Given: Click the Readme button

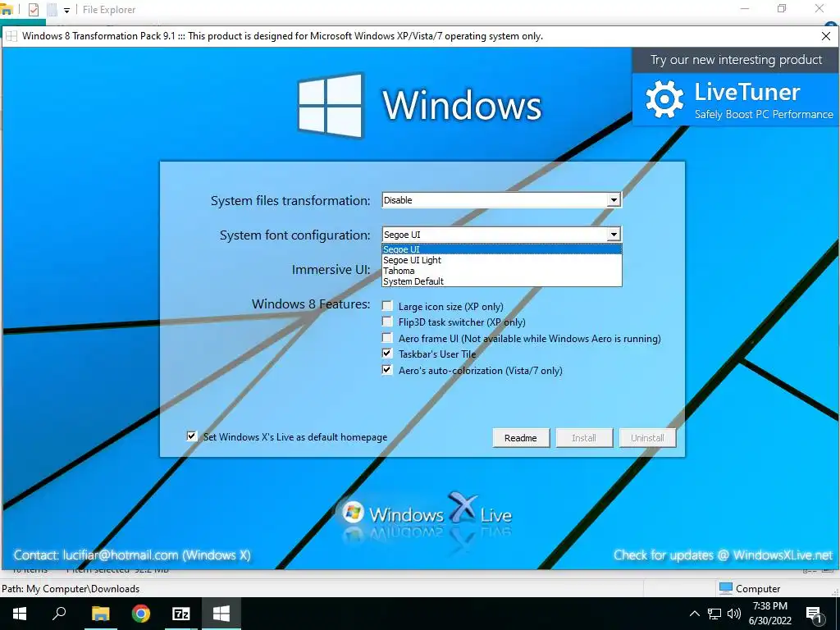Looking at the screenshot, I should tap(521, 438).
